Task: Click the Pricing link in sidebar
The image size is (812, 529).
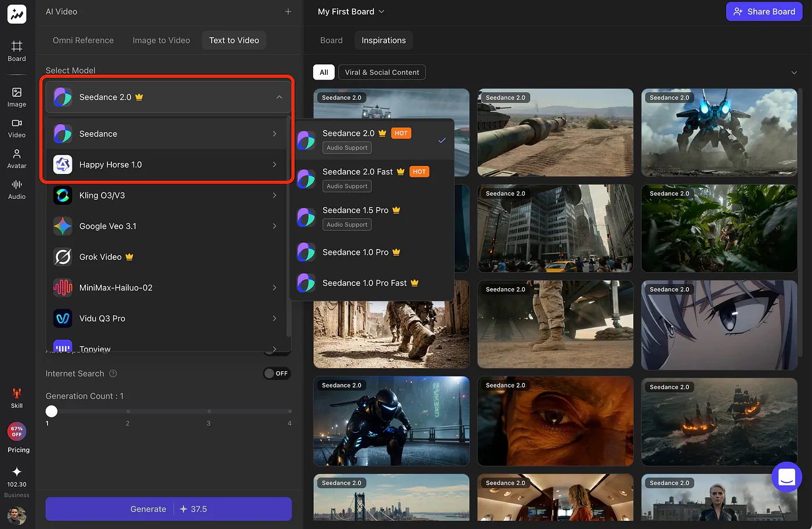Action: tap(19, 450)
